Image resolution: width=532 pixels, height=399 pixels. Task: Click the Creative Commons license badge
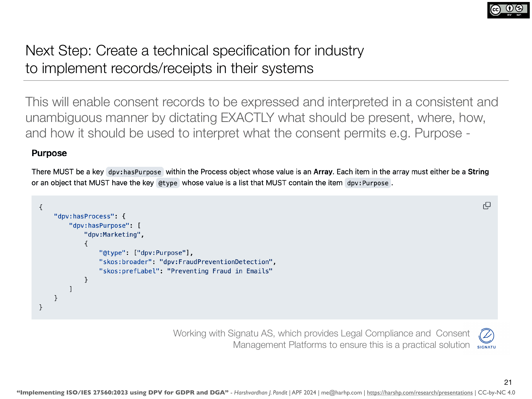(x=508, y=10)
